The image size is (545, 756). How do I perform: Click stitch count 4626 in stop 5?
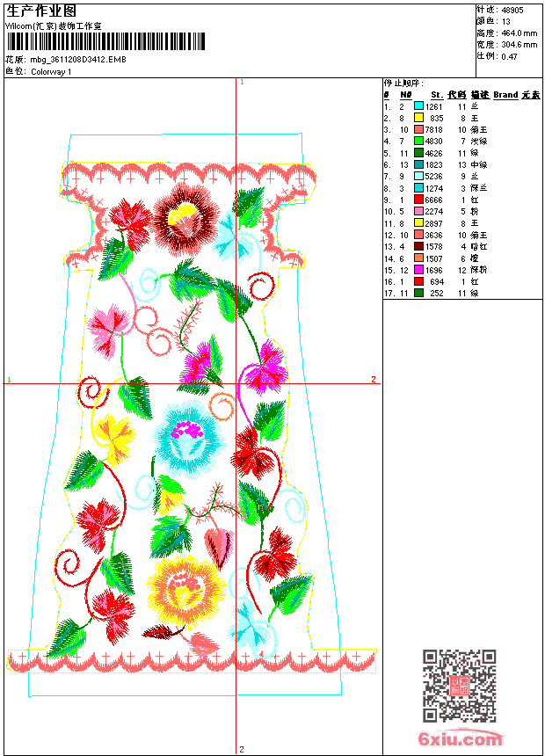click(x=433, y=153)
